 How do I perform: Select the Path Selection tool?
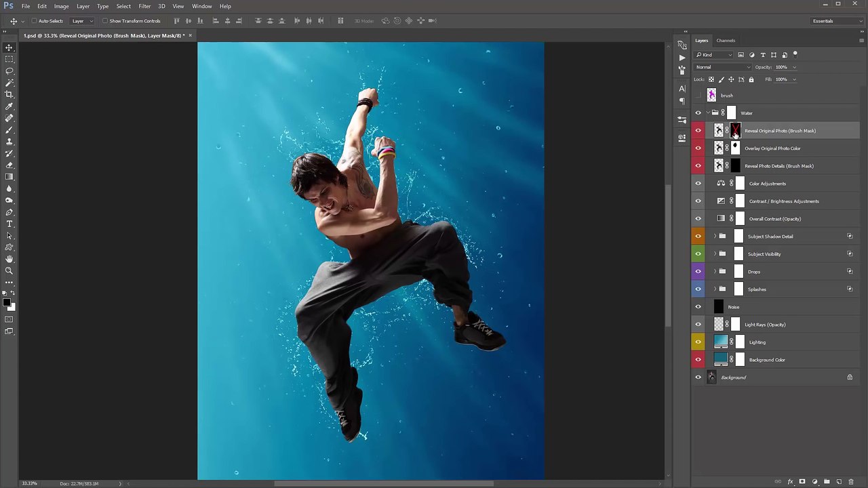tap(9, 236)
